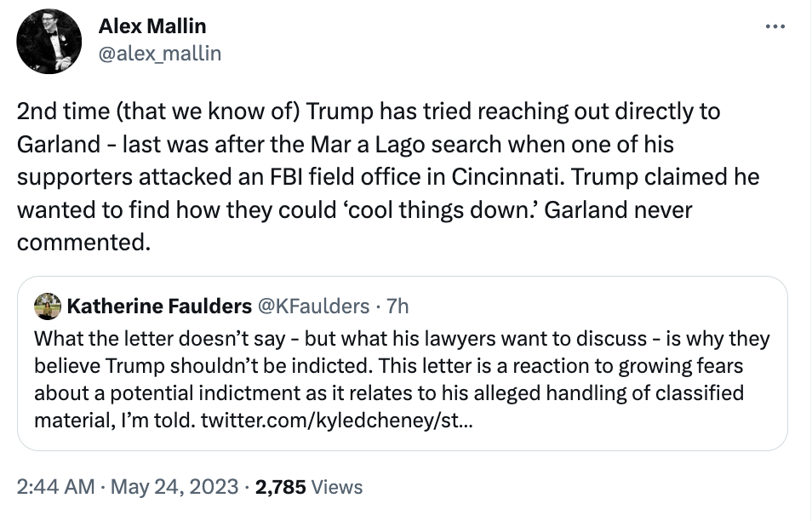
Task: Click 'What the letter doesn't say' line
Action: click(159, 338)
